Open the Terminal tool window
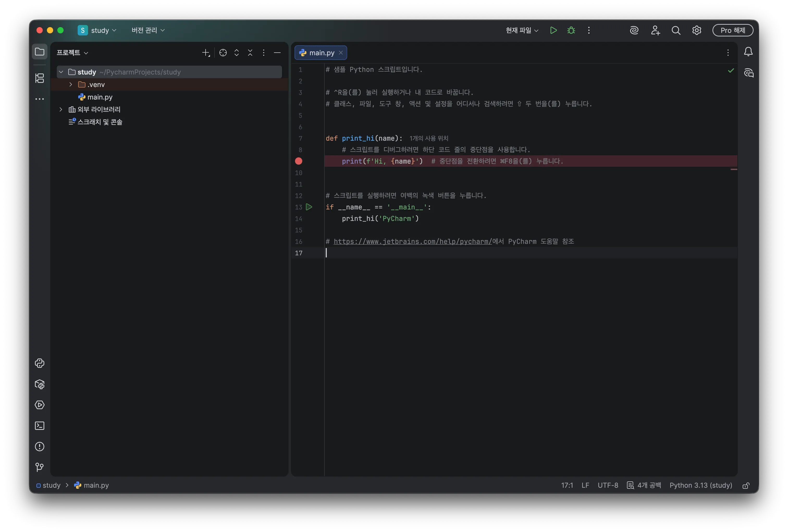 (40, 425)
